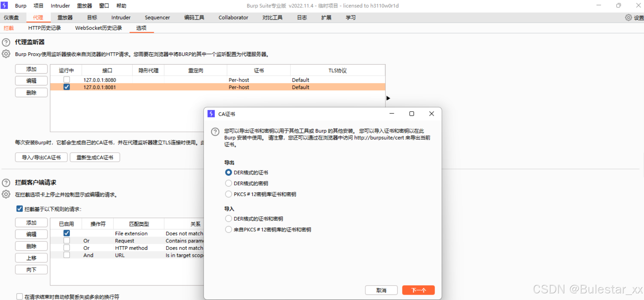Click the 导入/导出CA证书 button
This screenshot has height=300, width=644.
point(41,157)
